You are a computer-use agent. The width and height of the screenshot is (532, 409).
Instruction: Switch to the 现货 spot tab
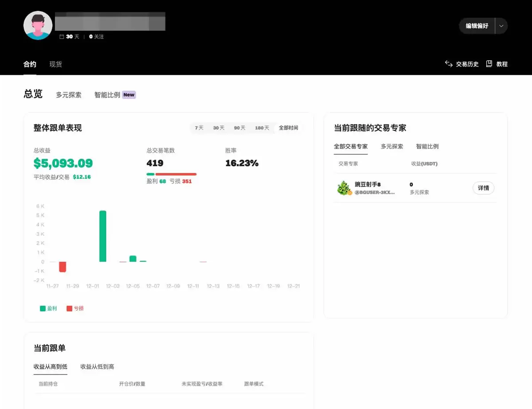point(55,64)
